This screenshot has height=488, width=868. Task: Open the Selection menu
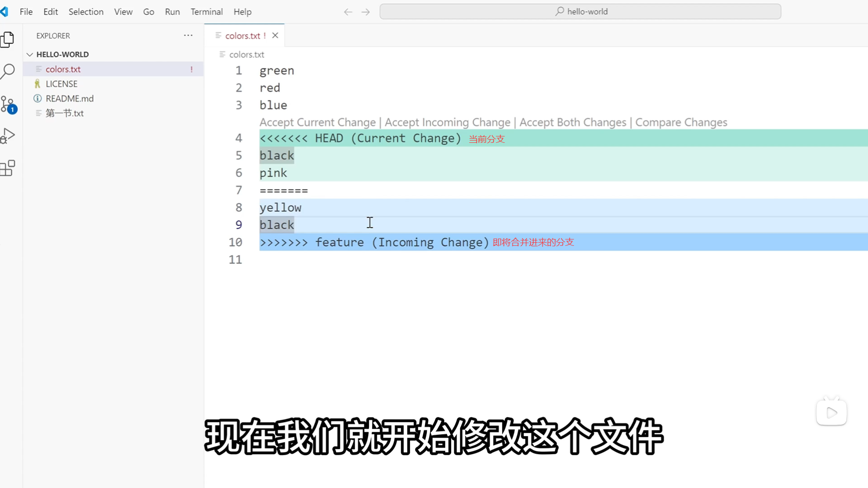pos(86,12)
